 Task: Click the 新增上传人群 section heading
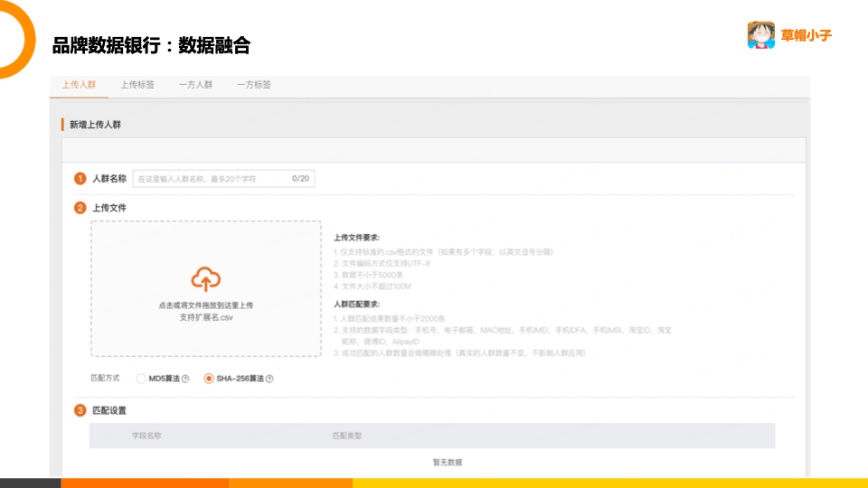point(95,125)
